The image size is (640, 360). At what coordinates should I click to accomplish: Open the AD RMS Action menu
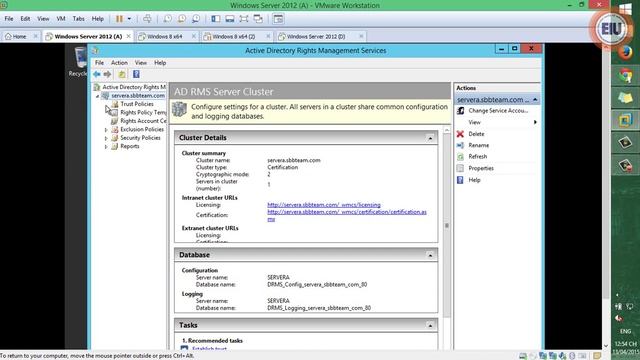(119, 63)
